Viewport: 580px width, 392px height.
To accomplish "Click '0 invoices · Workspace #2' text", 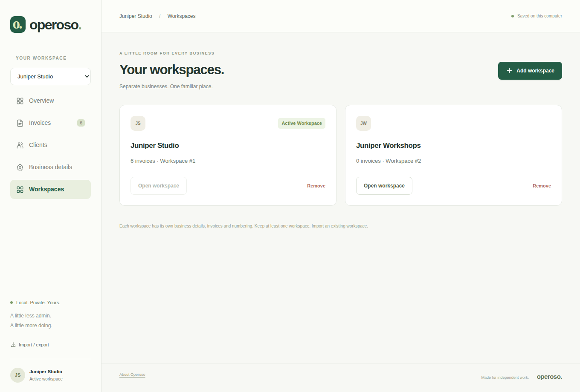I will (389, 161).
